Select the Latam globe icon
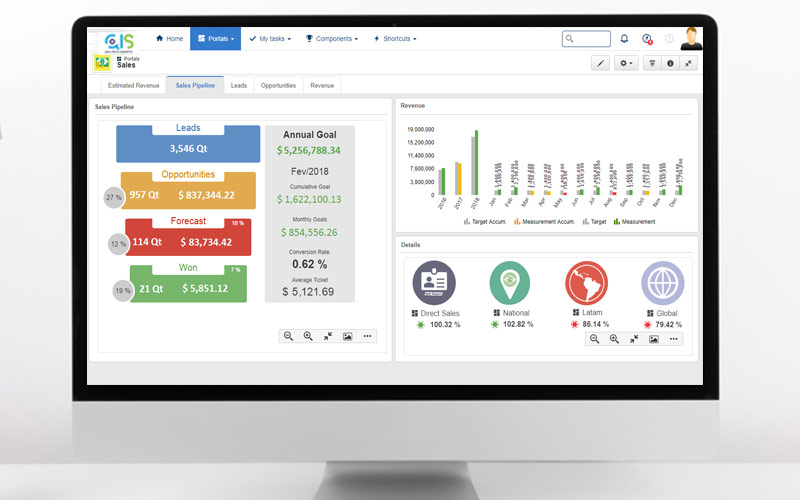 [x=586, y=283]
